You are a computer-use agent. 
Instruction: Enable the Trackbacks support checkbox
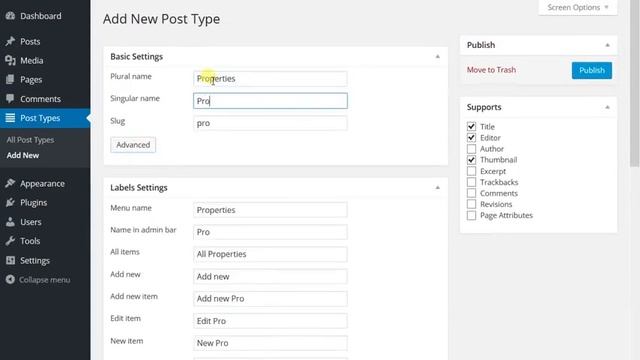pos(471,182)
